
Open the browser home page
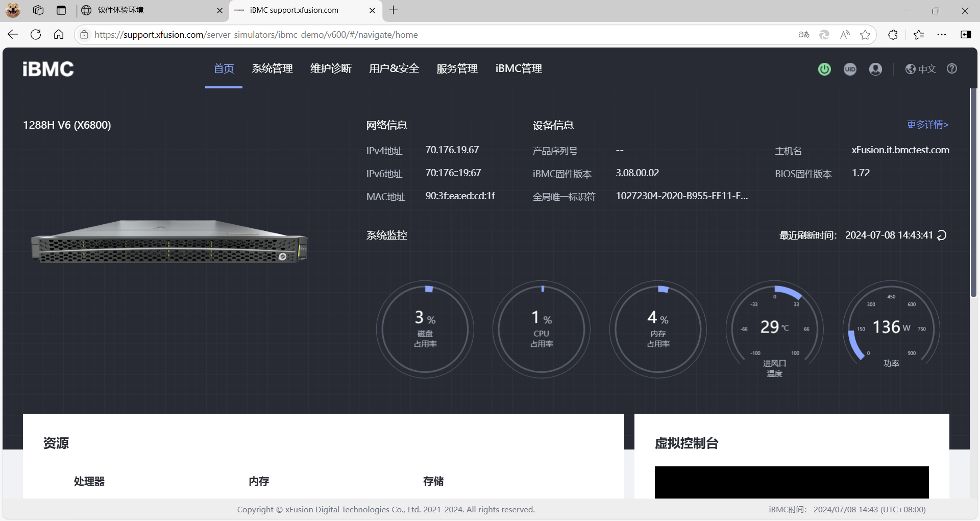(x=59, y=34)
